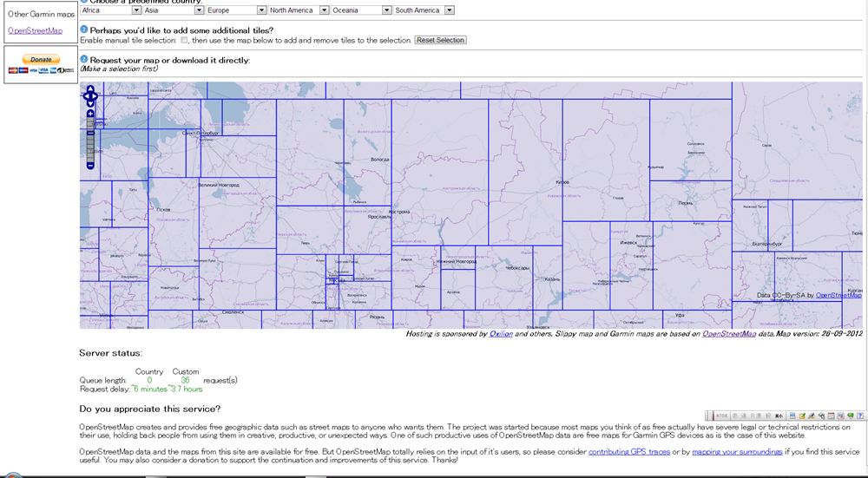Click the Custom queue length value 36

(185, 380)
